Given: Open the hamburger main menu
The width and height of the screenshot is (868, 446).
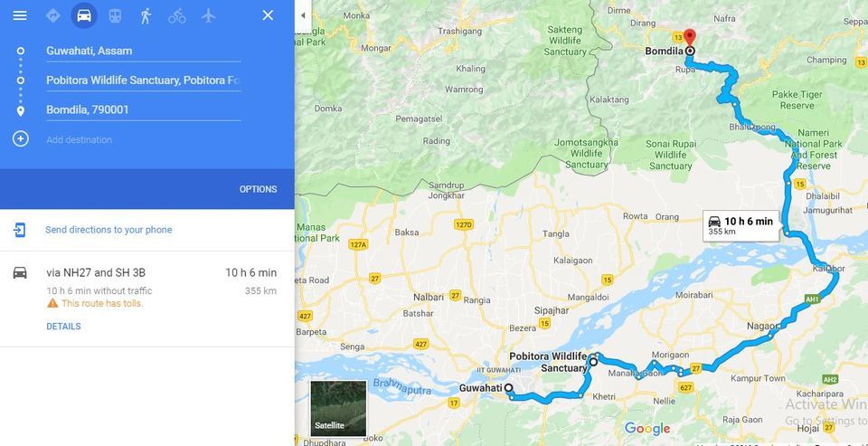Looking at the screenshot, I should (20, 15).
